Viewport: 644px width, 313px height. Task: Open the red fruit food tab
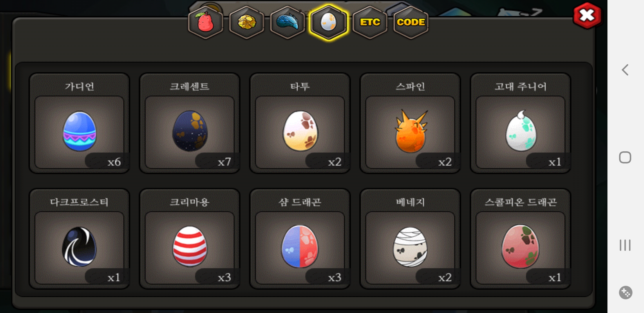point(206,22)
